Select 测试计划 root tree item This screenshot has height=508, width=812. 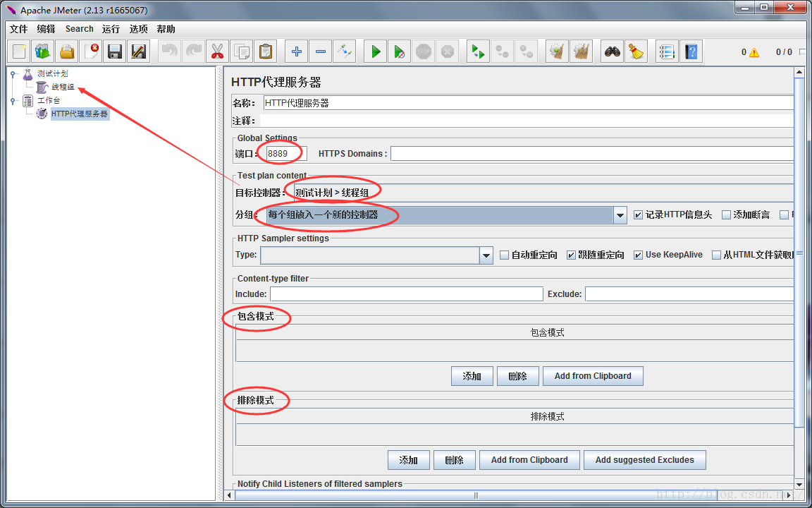point(52,73)
